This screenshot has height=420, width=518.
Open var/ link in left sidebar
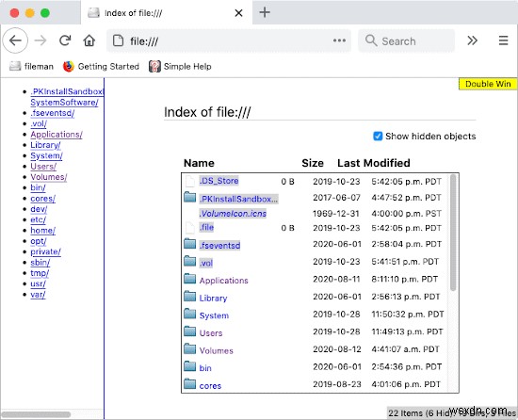38,295
